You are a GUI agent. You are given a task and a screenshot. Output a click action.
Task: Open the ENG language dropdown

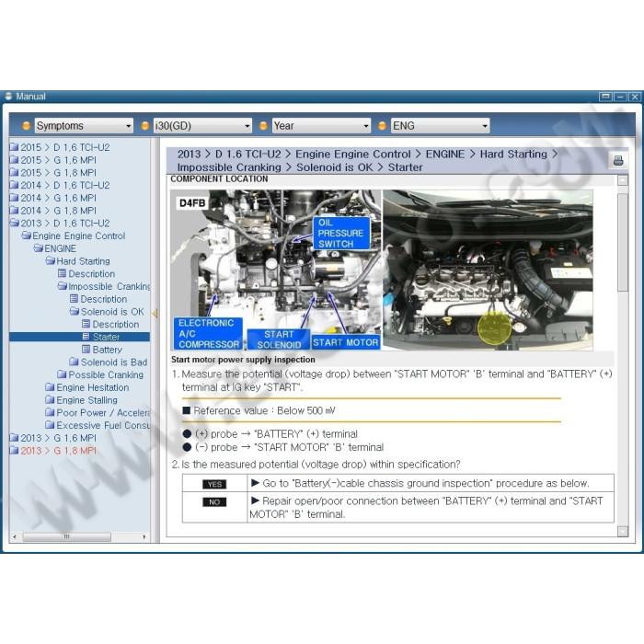coord(440,126)
